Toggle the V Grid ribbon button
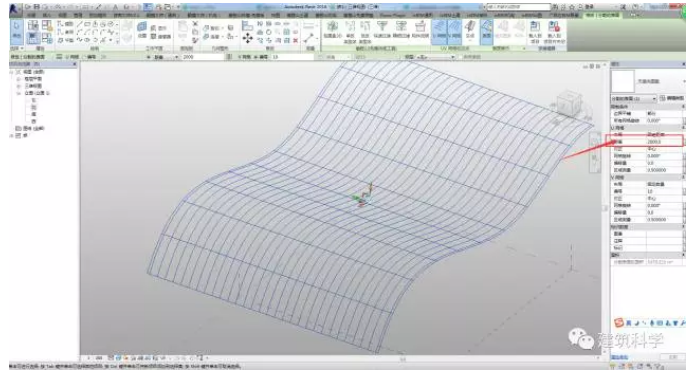 tap(455, 31)
